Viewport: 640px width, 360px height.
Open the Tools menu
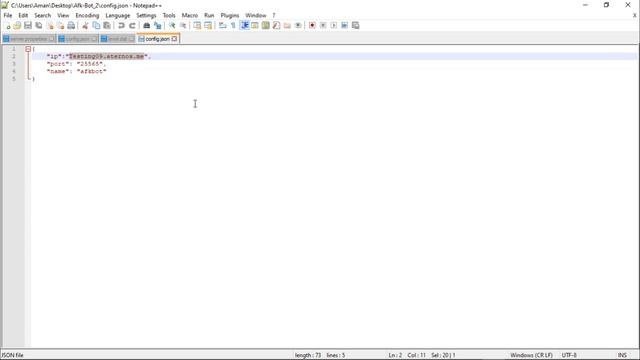tap(169, 16)
